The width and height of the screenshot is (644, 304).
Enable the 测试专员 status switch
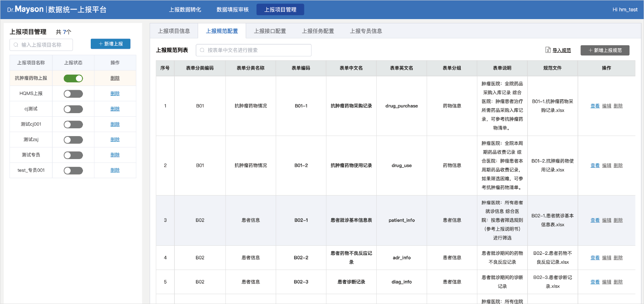coord(73,155)
